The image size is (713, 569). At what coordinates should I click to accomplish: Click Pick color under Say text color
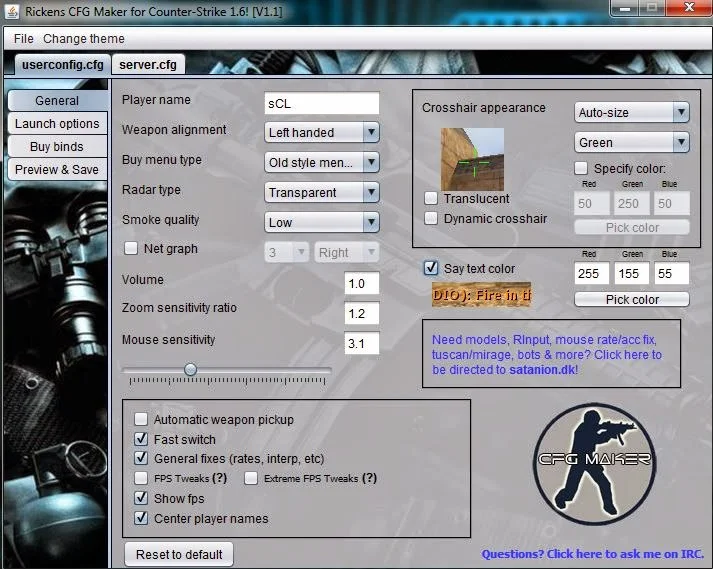tap(632, 299)
